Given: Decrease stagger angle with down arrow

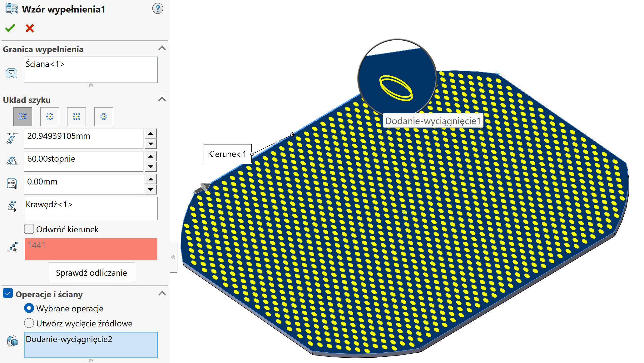Looking at the screenshot, I should tap(151, 167).
